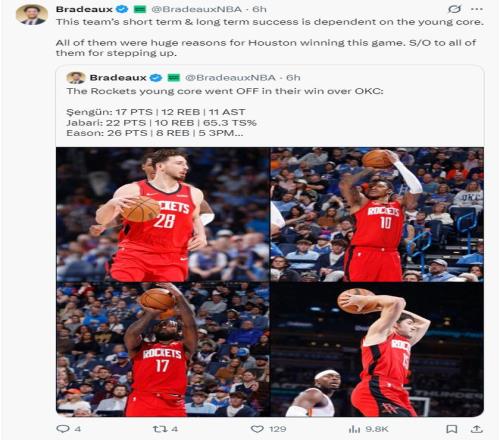Image resolution: width=500 pixels, height=440 pixels.
Task: Open Grok explain icon on tweet
Action: [454, 9]
